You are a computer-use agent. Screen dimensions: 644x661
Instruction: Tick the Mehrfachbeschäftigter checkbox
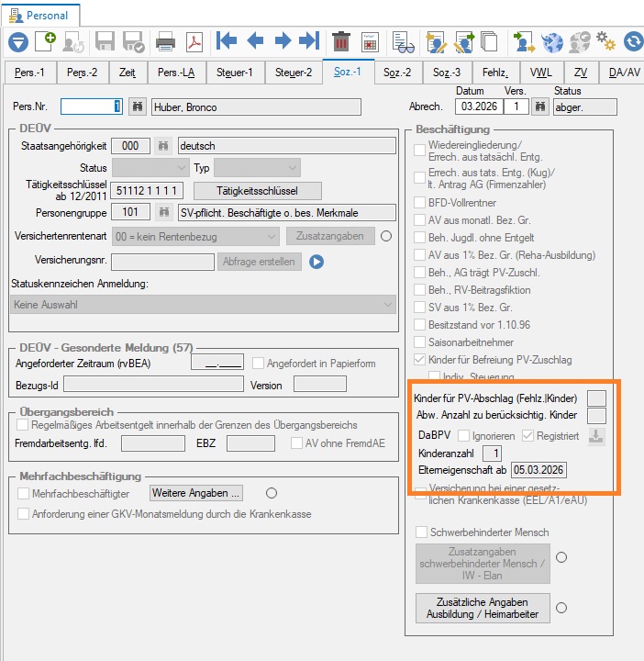coord(23,493)
